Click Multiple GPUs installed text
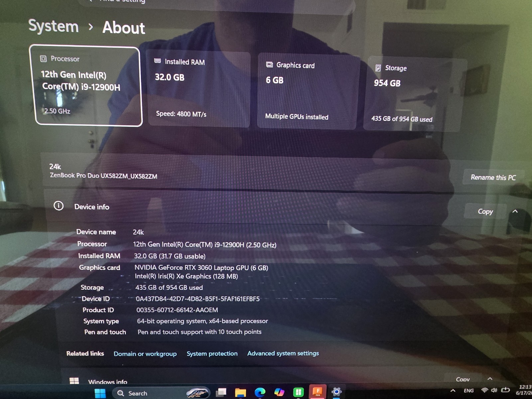The height and width of the screenshot is (399, 532). coord(297,116)
